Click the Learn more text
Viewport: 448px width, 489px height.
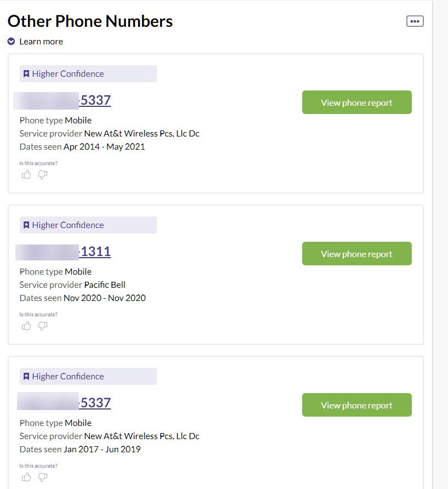tap(41, 42)
